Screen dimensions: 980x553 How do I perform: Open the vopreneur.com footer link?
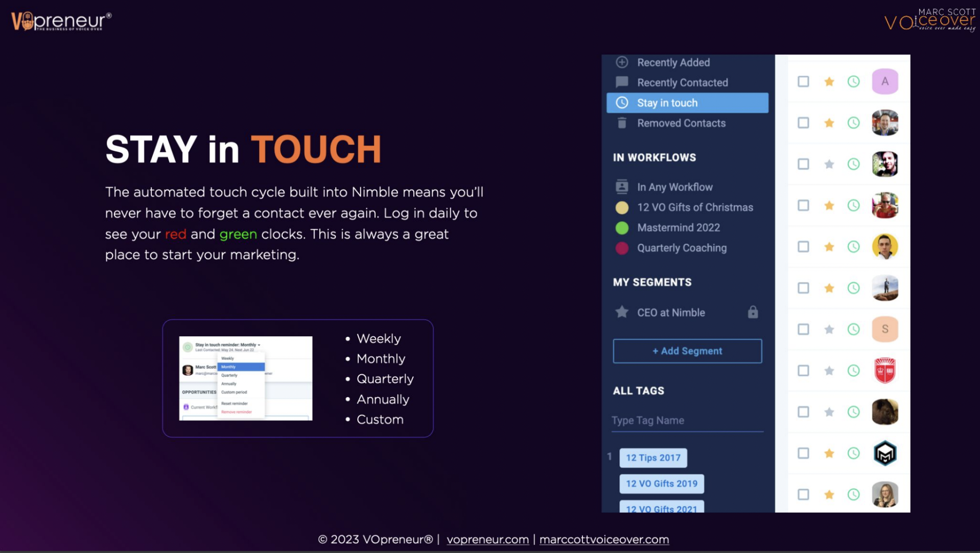point(487,540)
